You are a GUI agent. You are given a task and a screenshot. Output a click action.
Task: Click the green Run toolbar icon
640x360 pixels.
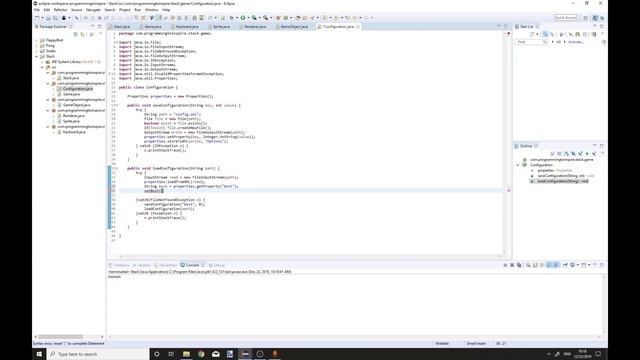click(x=243, y=18)
